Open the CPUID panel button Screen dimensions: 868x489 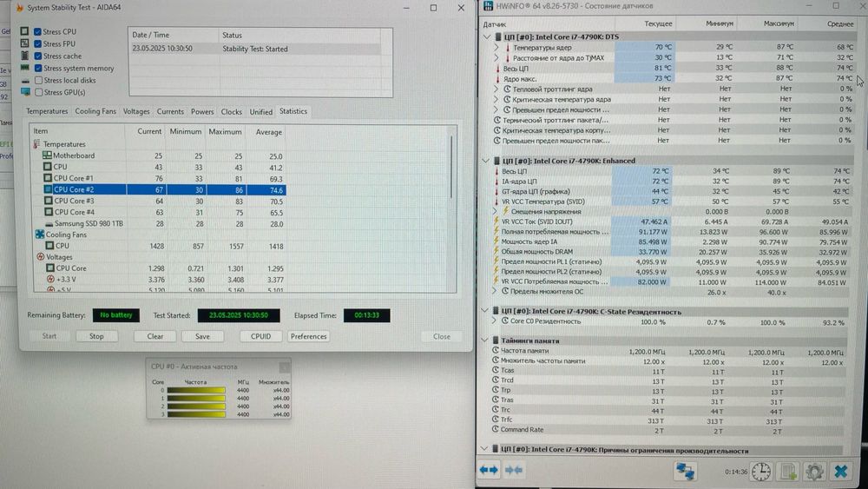(260, 336)
